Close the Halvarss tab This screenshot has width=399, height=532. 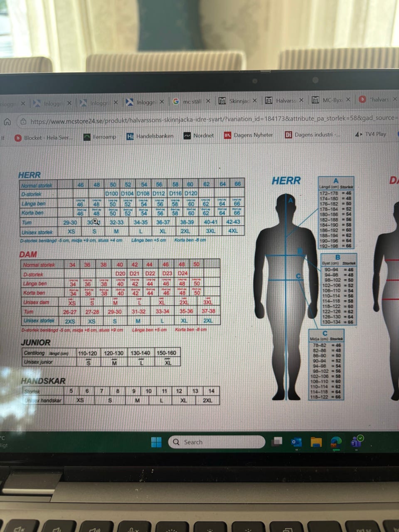[301, 100]
